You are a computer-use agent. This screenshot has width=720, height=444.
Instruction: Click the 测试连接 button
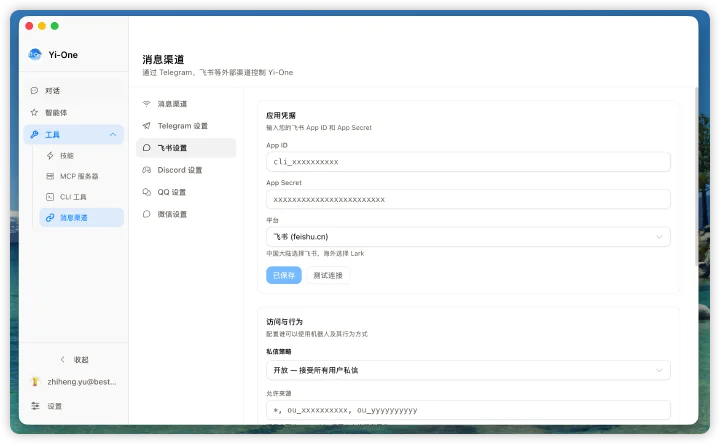pos(328,275)
